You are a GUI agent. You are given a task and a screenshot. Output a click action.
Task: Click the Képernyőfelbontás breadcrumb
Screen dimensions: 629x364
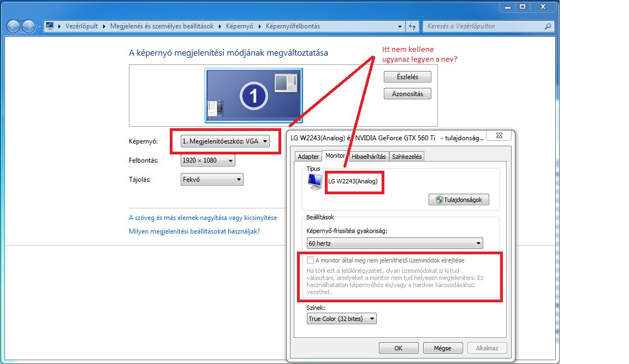293,26
